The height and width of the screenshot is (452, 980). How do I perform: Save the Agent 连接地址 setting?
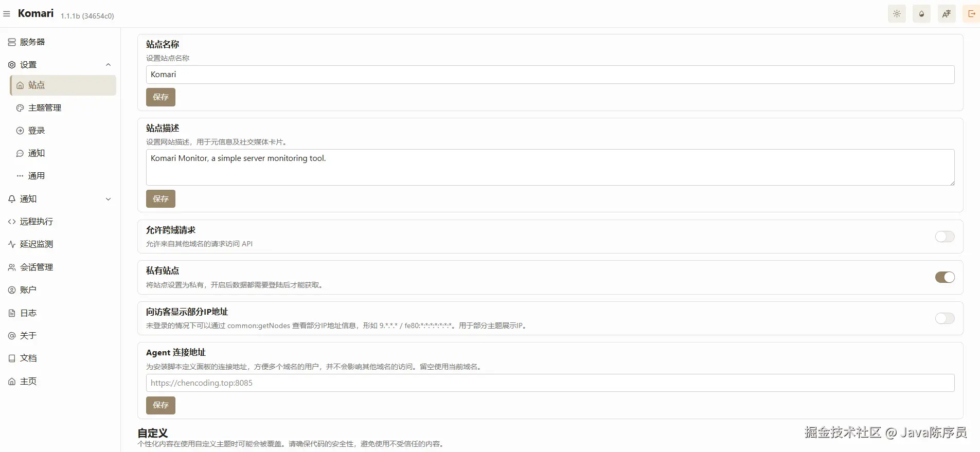161,405
